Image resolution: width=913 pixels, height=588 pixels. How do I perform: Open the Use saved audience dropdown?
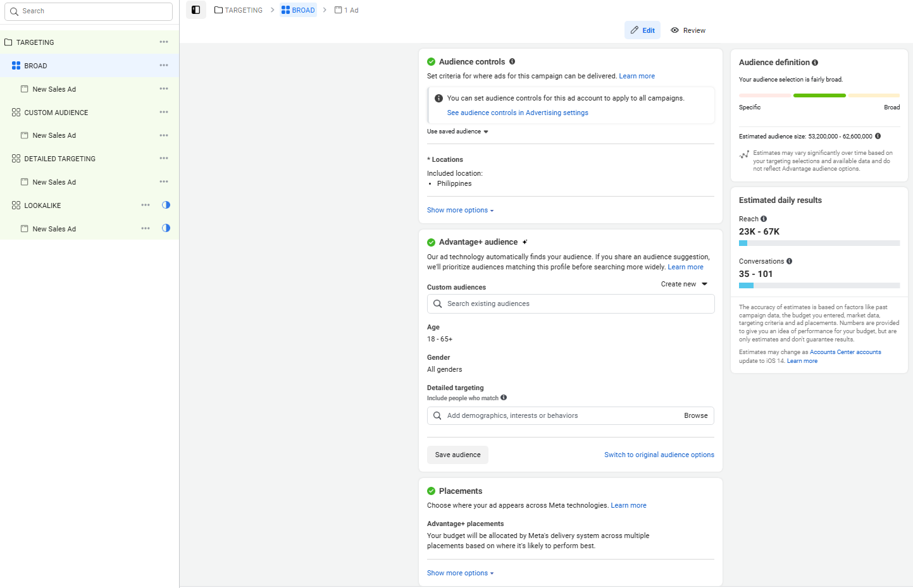pyautogui.click(x=458, y=132)
